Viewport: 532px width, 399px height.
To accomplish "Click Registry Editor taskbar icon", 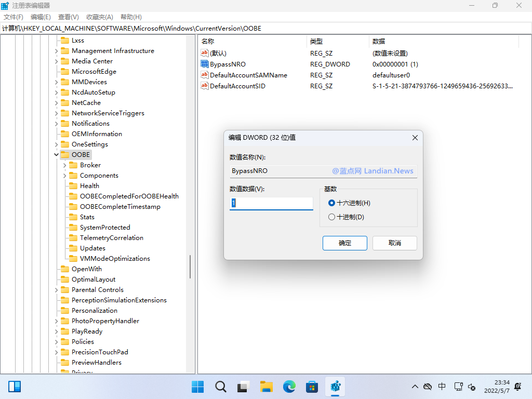I will [335, 387].
